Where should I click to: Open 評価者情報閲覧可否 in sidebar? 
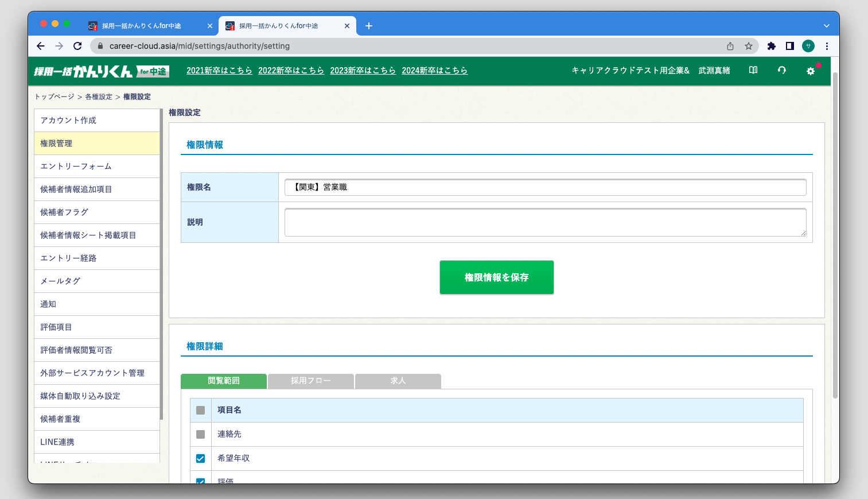97,350
